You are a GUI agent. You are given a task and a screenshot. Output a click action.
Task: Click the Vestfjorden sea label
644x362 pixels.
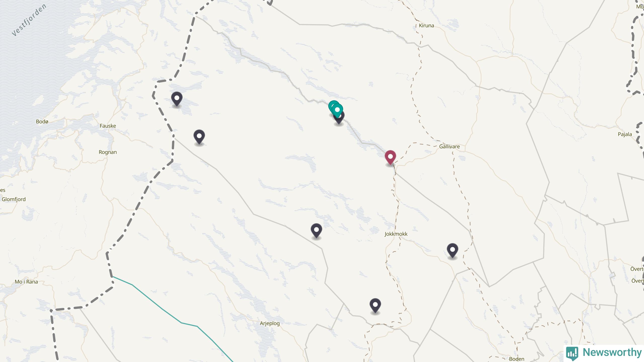[29, 20]
